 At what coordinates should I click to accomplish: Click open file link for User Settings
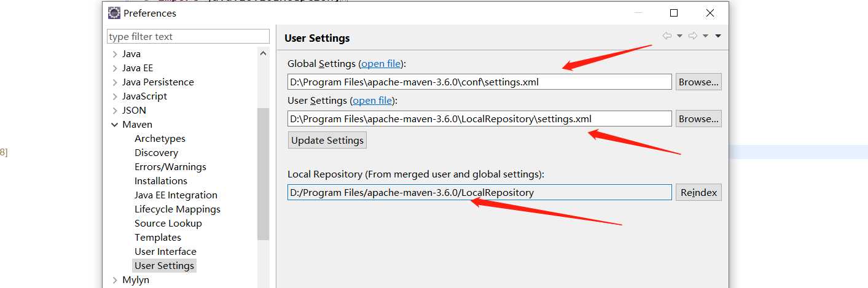click(x=372, y=101)
